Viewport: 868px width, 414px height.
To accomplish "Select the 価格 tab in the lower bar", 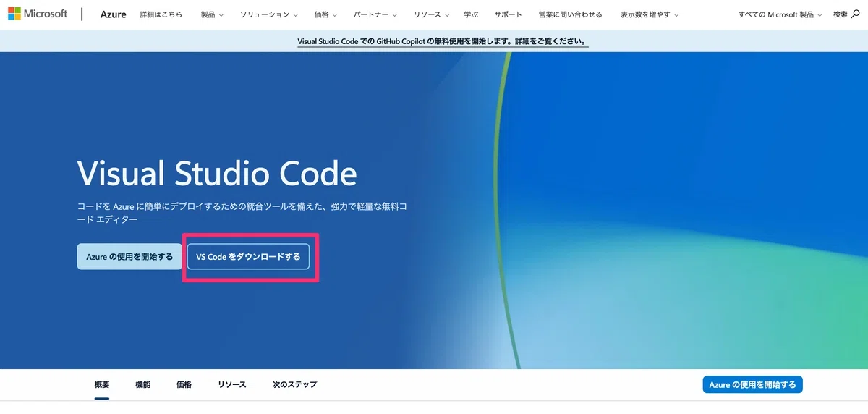I will [x=184, y=384].
